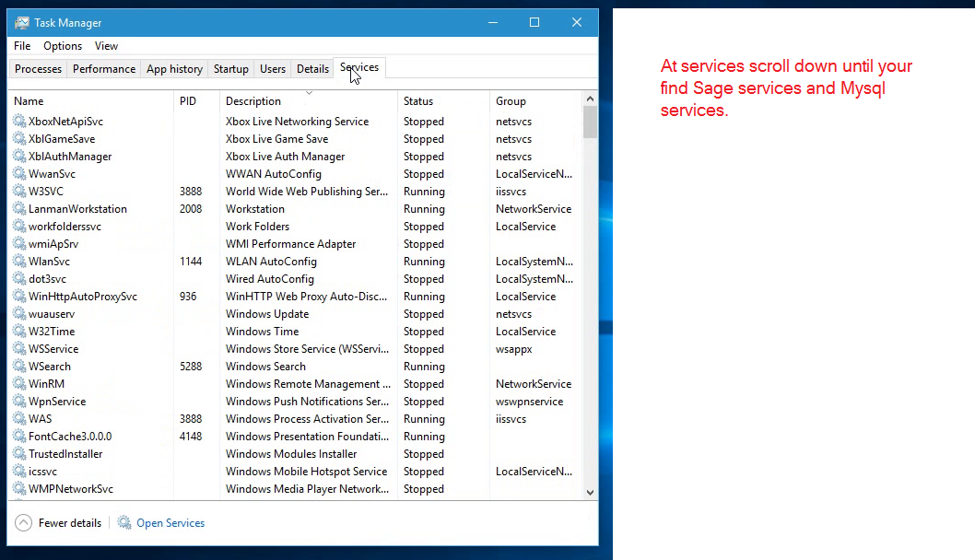Click the Xbox Live Auth Manager description
The height and width of the screenshot is (560, 975).
(x=285, y=156)
